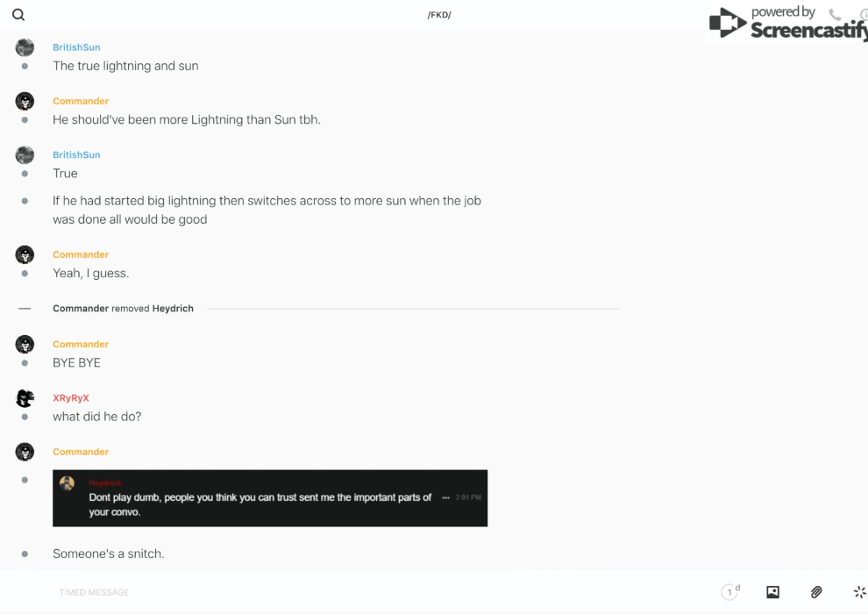Start a voice call with phone icon

[x=835, y=15]
